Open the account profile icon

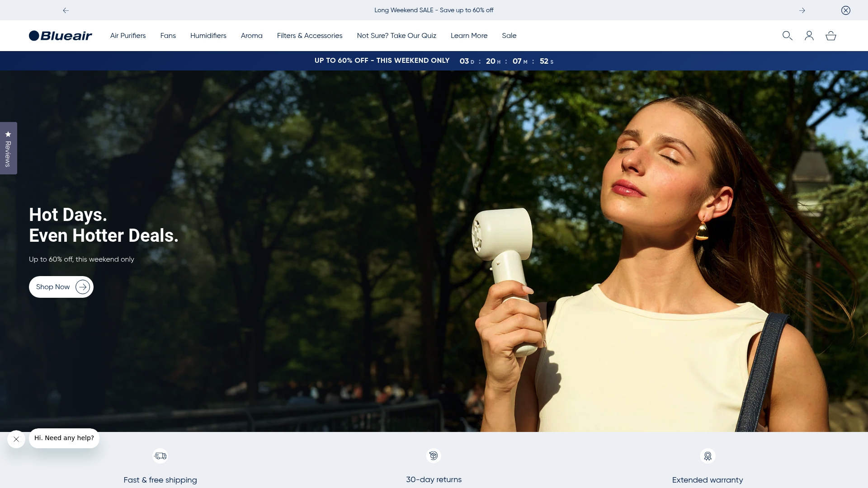(x=809, y=36)
